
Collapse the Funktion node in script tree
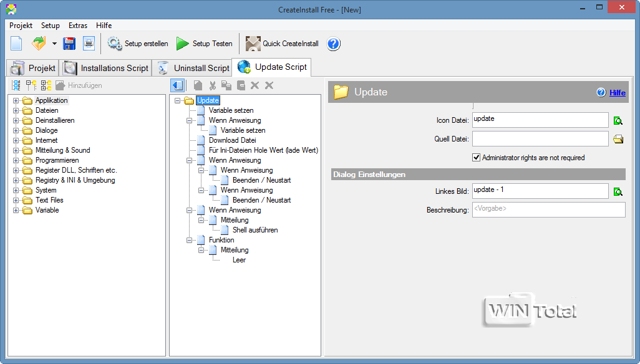[x=190, y=240]
